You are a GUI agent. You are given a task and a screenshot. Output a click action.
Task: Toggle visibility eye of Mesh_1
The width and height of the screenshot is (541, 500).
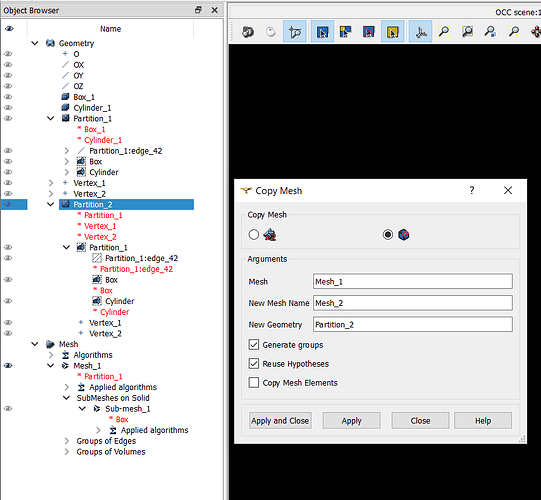[8, 365]
